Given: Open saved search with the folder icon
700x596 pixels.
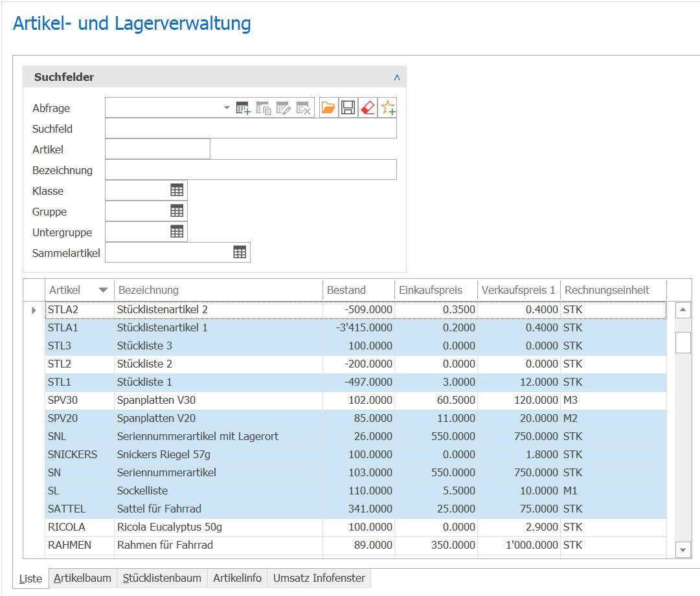Looking at the screenshot, I should click(328, 107).
